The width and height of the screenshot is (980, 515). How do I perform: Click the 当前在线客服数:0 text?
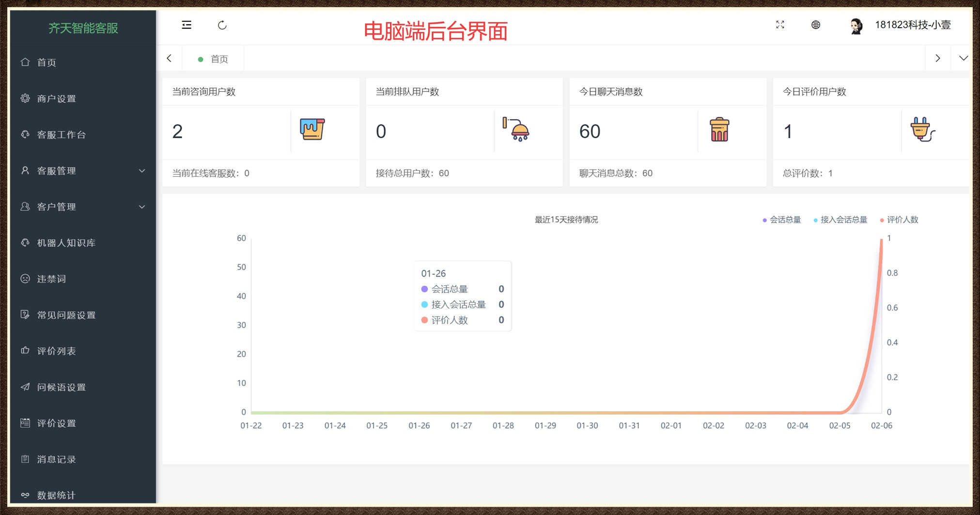tap(211, 173)
